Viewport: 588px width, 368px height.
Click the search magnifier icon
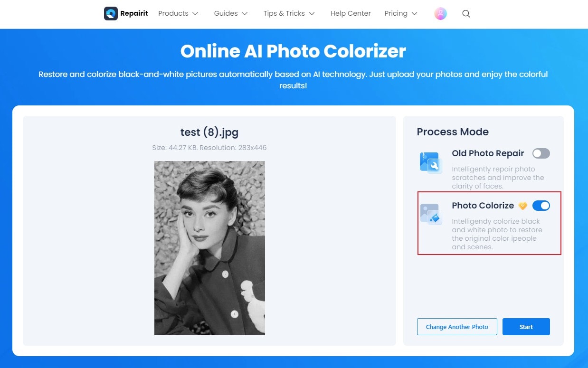coord(466,14)
